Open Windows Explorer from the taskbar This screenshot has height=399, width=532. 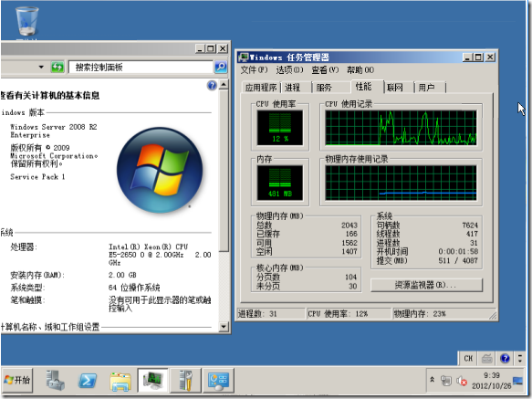120,381
